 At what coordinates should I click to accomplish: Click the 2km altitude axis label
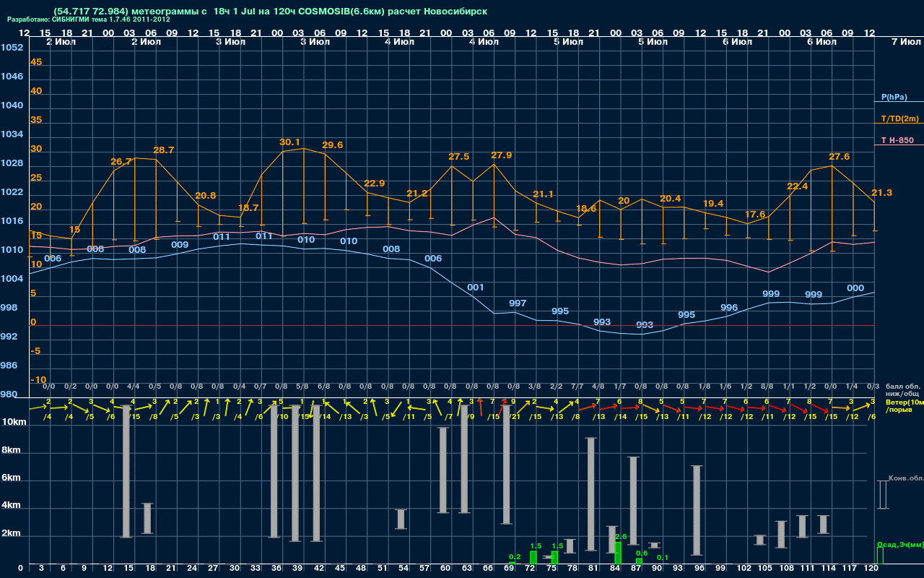tap(10, 535)
